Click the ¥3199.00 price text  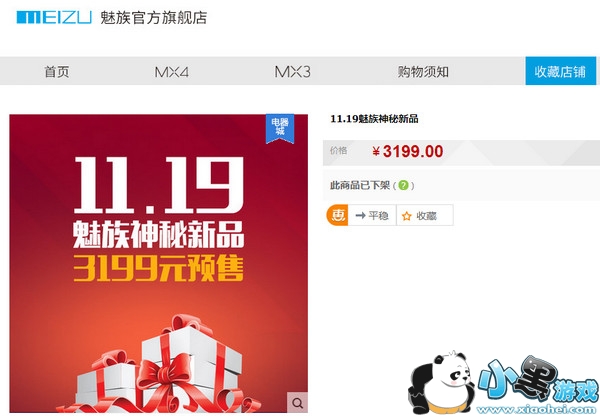[408, 152]
